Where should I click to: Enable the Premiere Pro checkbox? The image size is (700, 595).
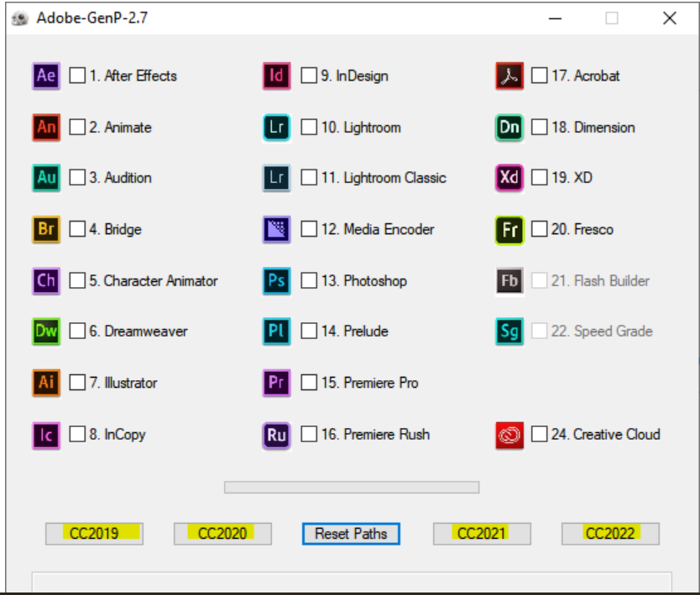click(x=309, y=382)
